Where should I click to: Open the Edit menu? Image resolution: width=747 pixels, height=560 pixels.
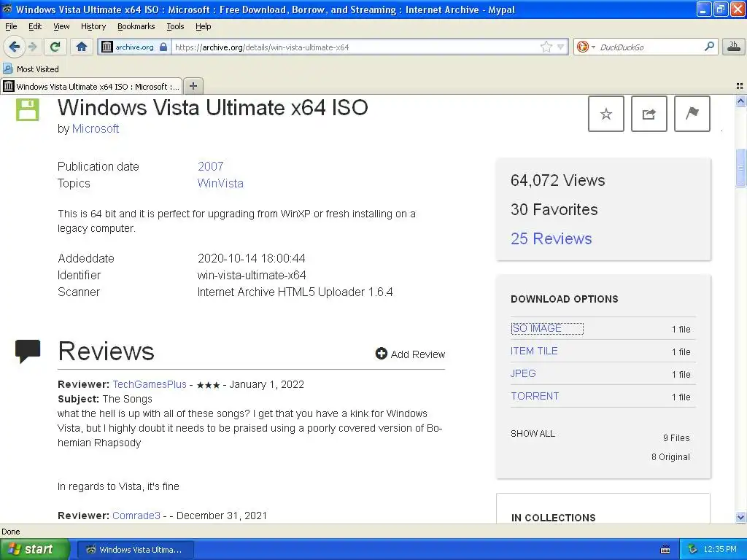tap(35, 26)
